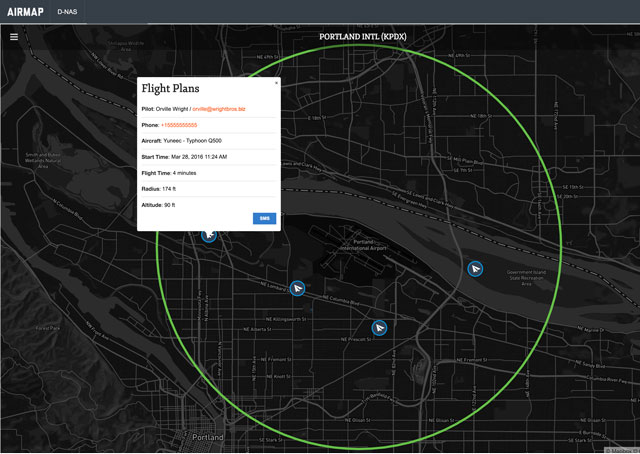Call the phone number +15555555555
Image resolution: width=640 pixels, height=454 pixels.
[179, 125]
